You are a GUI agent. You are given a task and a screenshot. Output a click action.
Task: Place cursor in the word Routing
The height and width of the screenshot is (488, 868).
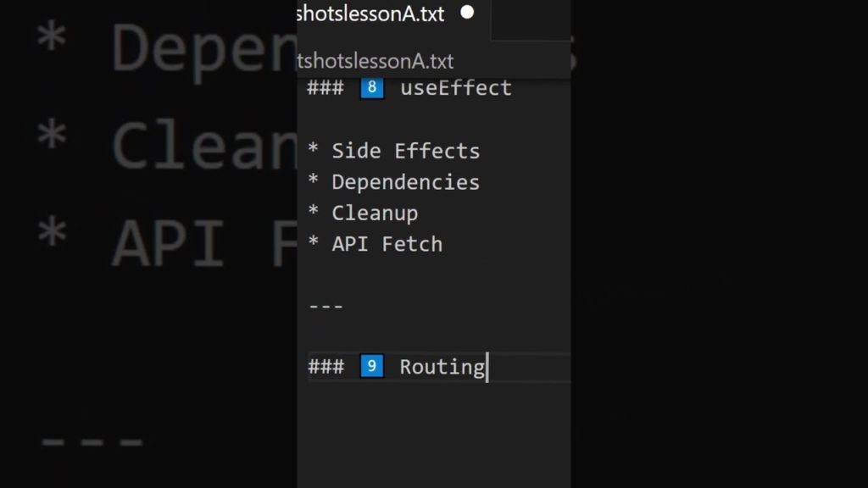(x=442, y=367)
